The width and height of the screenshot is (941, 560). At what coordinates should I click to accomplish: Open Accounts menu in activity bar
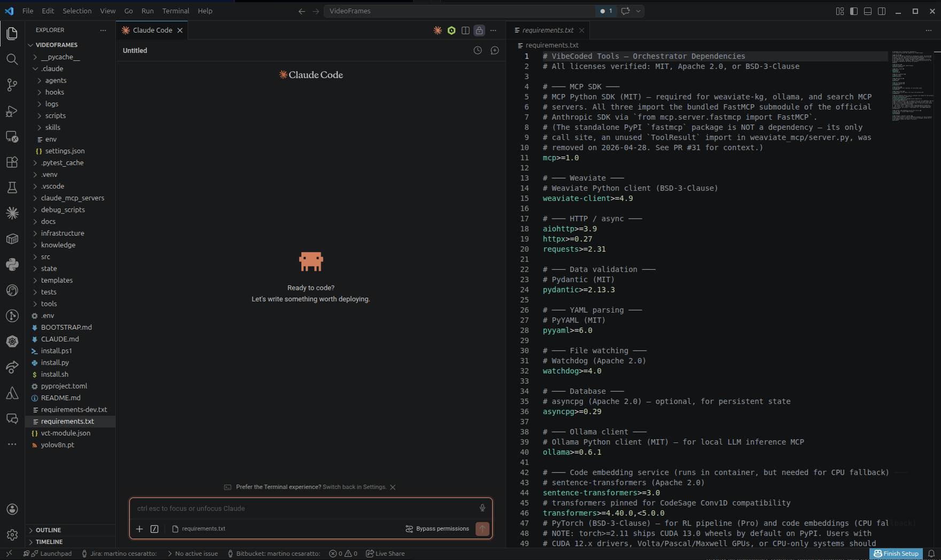click(x=12, y=509)
